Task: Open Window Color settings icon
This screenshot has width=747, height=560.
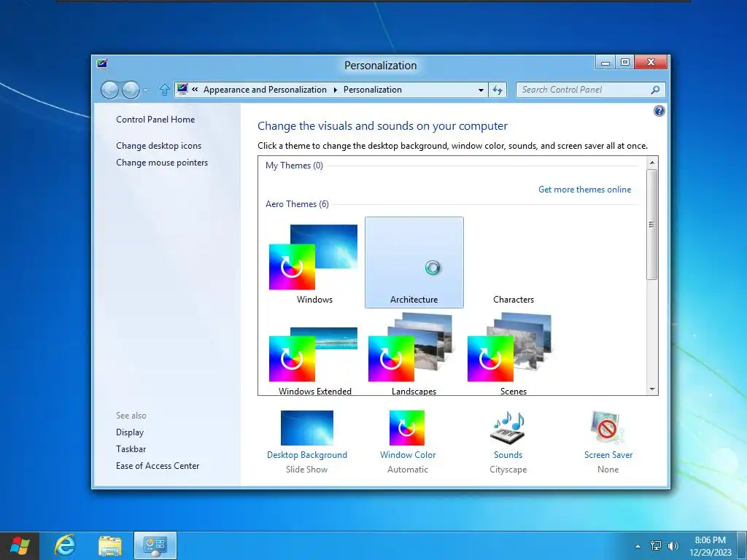Action: point(407,427)
